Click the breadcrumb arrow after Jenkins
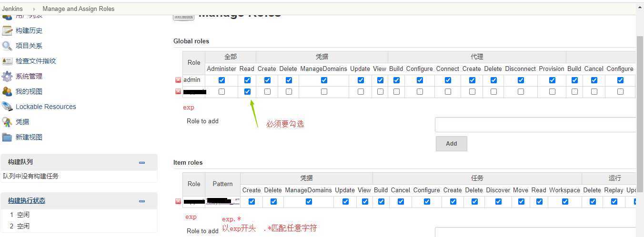Image resolution: width=644 pixels, height=237 pixels. (34, 9)
